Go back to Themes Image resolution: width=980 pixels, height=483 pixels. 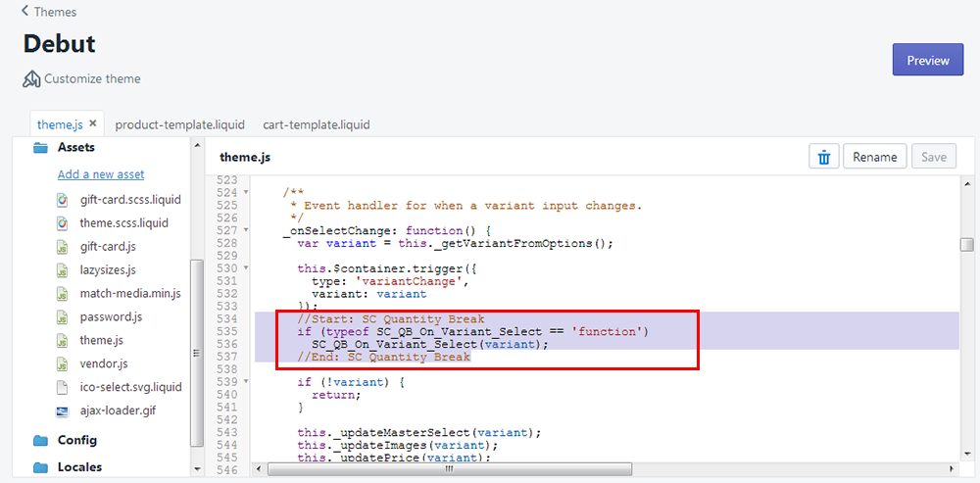[x=49, y=12]
